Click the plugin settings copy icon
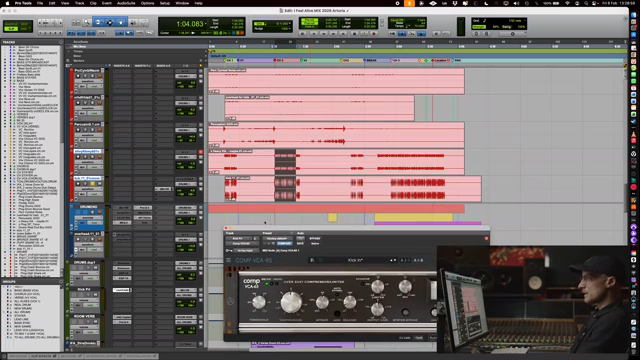This screenshot has height=360, width=640. 273,244
